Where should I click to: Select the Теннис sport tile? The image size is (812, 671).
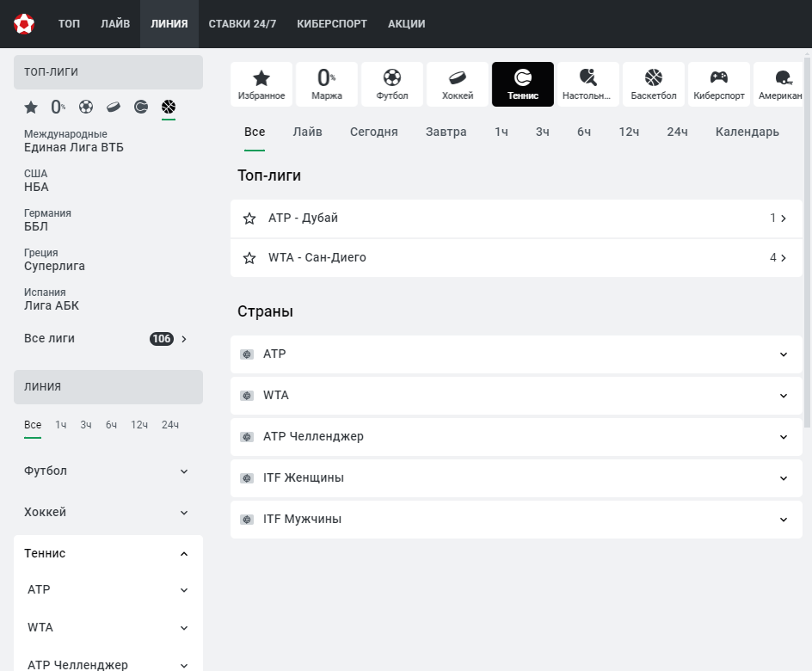(x=523, y=84)
